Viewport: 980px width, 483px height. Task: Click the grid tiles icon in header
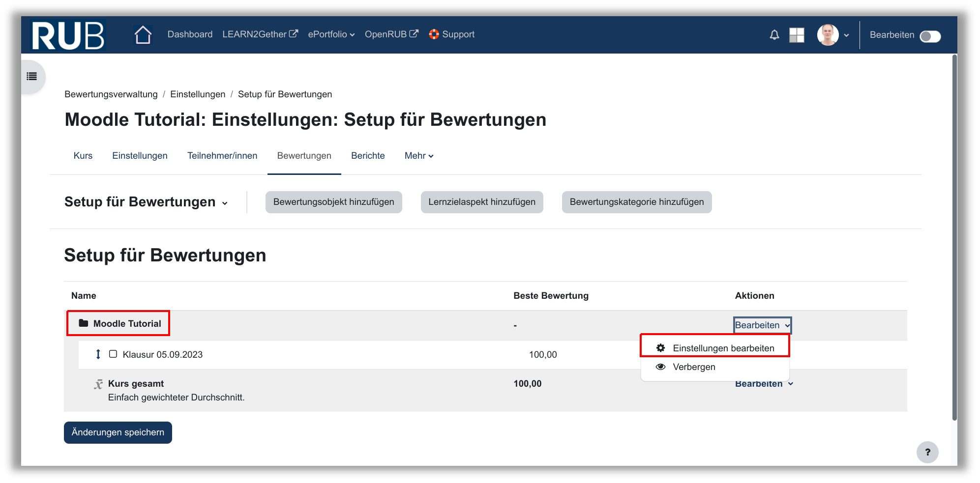tap(796, 35)
